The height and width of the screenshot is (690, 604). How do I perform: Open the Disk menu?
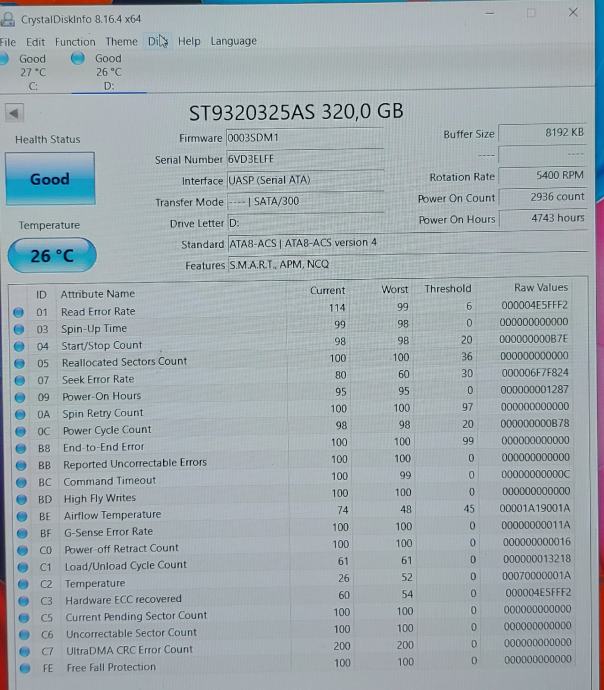pos(157,41)
